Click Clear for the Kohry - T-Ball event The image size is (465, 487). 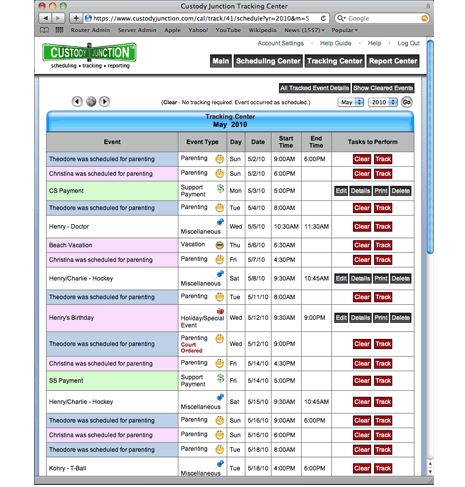click(362, 468)
